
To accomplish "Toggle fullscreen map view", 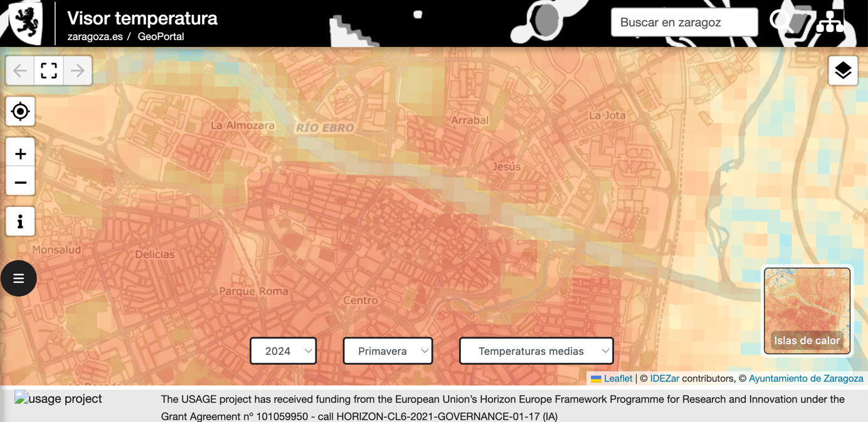I will tap(49, 71).
